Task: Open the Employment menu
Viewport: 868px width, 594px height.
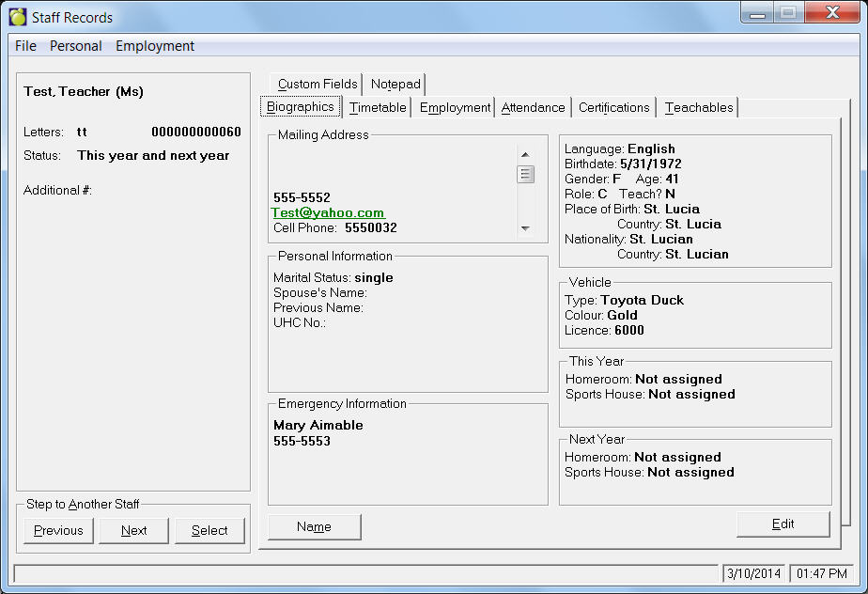Action: 155,46
